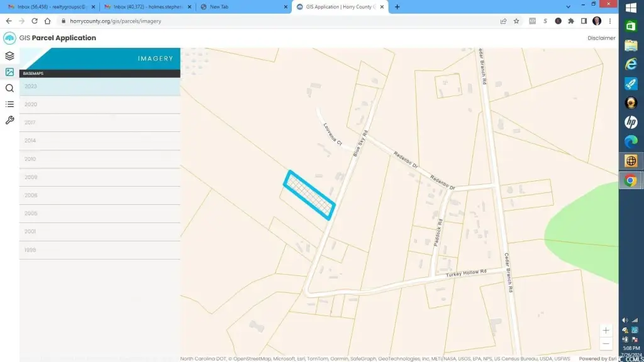Image resolution: width=644 pixels, height=362 pixels.
Task: Select the 2023 basemap imagery
Action: pos(99,87)
